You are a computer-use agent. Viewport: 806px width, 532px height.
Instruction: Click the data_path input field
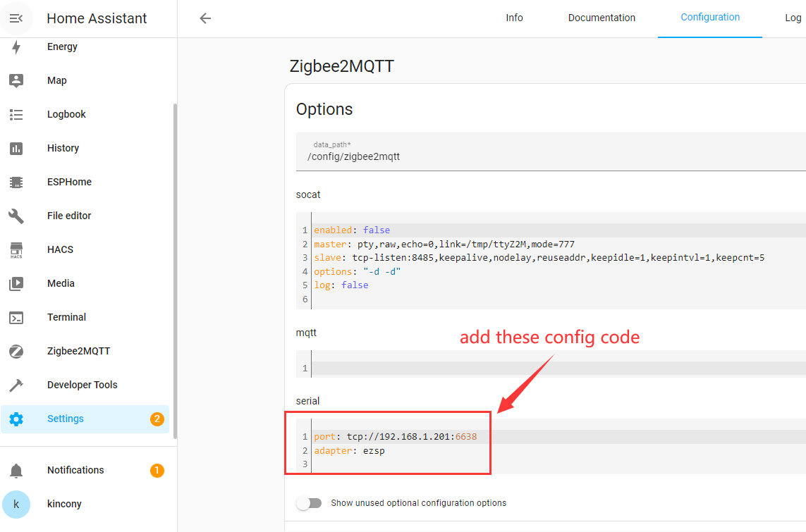[x=550, y=156]
